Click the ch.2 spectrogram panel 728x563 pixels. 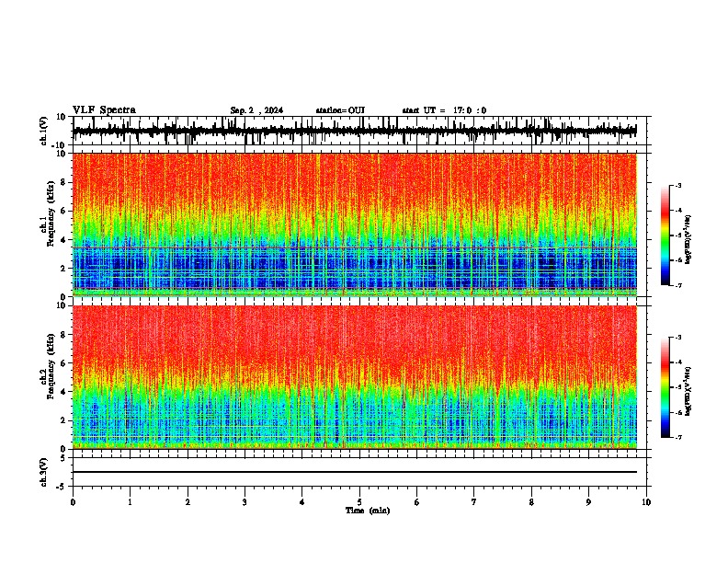click(x=355, y=377)
